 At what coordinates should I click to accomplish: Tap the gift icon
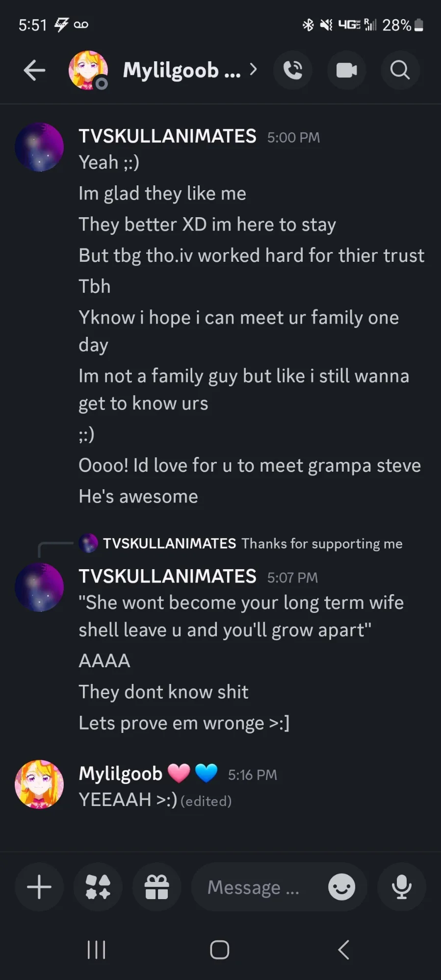pyautogui.click(x=157, y=887)
